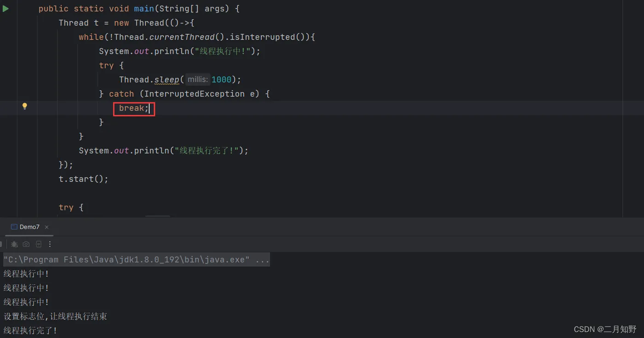
Task: Click println("线程执行中!") statement in editor
Action: [x=179, y=51]
